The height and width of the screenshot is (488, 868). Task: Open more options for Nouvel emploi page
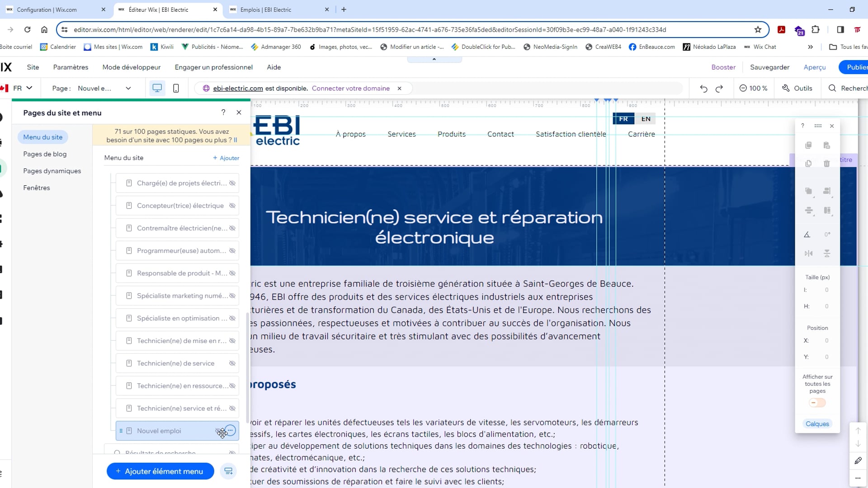click(231, 431)
